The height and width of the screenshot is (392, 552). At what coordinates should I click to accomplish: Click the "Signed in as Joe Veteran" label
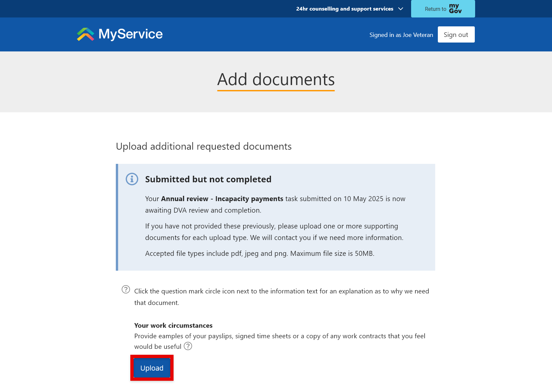pyautogui.click(x=401, y=35)
